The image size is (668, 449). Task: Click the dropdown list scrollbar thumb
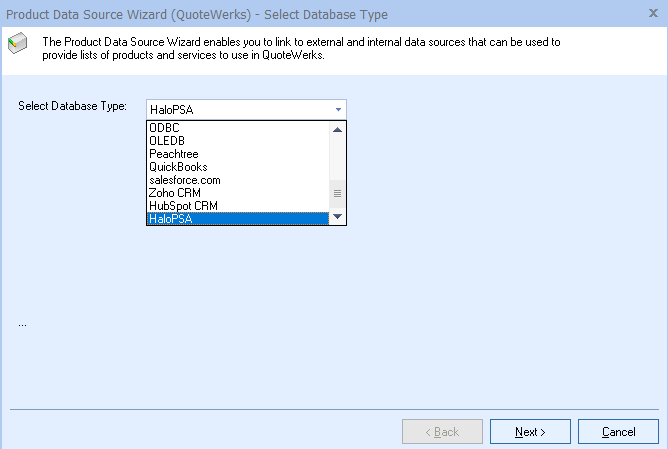pos(338,194)
